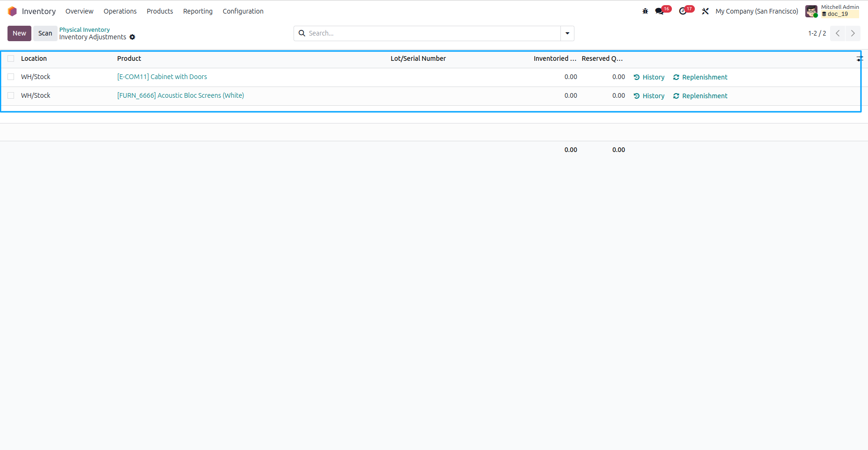The width and height of the screenshot is (868, 450).
Task: Open History for Cabinet with Doors
Action: tap(649, 77)
